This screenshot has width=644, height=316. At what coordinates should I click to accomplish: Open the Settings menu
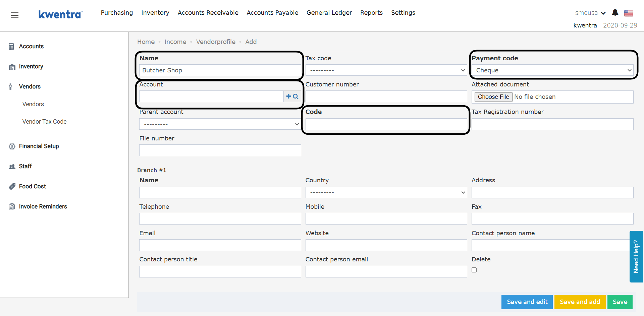coord(403,13)
